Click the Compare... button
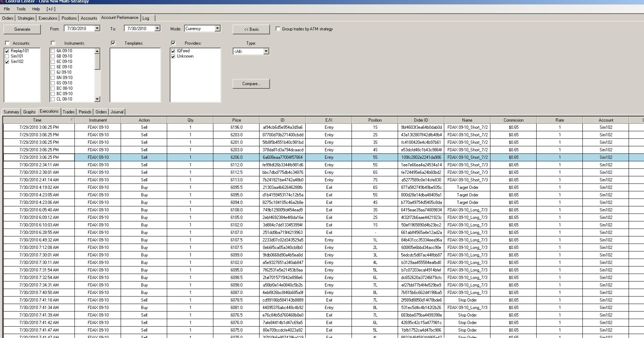Image resolution: width=644 pixels, height=338 pixels. point(251,84)
